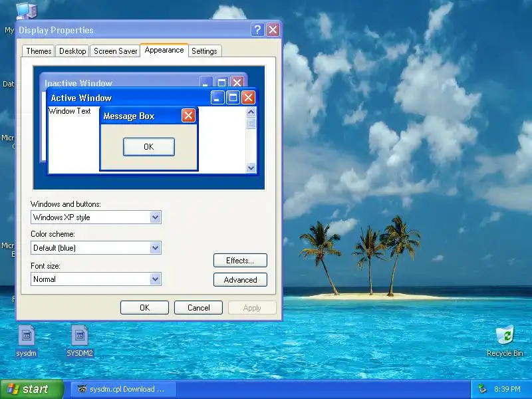Click the preview scrollbar down arrow
532x399 pixels.
point(251,168)
